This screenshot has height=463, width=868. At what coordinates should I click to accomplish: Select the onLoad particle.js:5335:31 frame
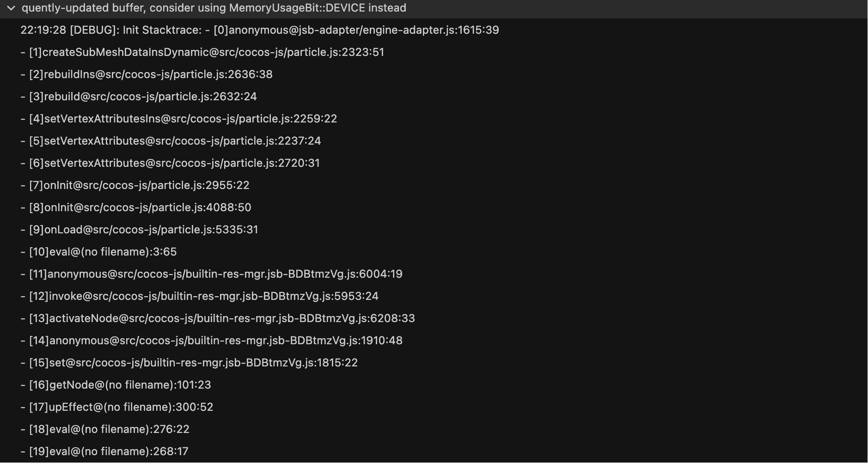coord(139,230)
